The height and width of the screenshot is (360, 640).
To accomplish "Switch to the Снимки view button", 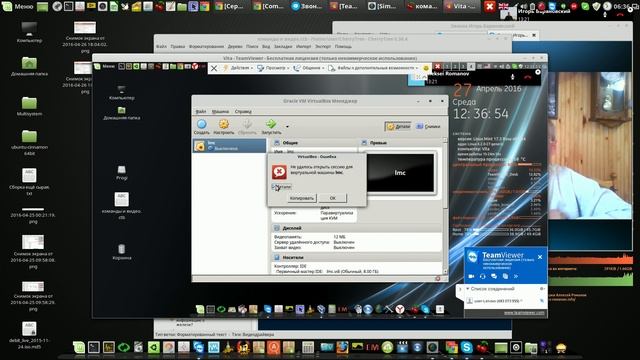I will (428, 127).
